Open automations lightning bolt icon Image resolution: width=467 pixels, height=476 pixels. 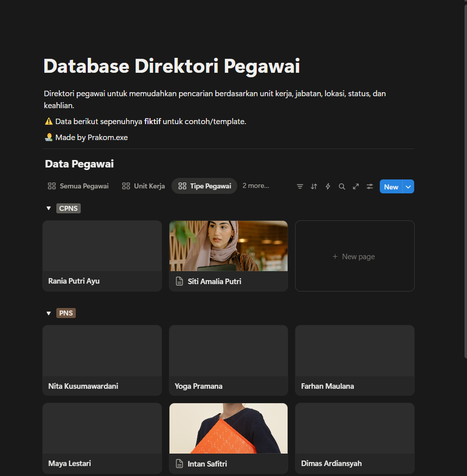(328, 186)
